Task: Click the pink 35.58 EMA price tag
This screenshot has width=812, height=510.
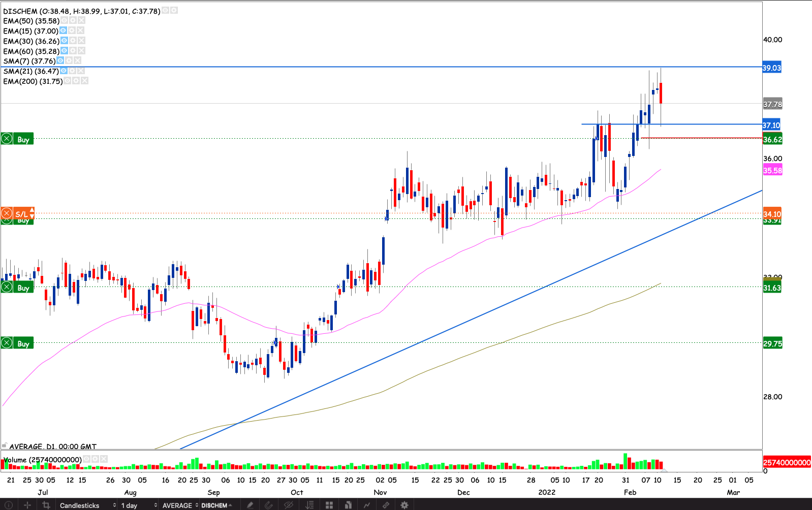Action: (772, 171)
